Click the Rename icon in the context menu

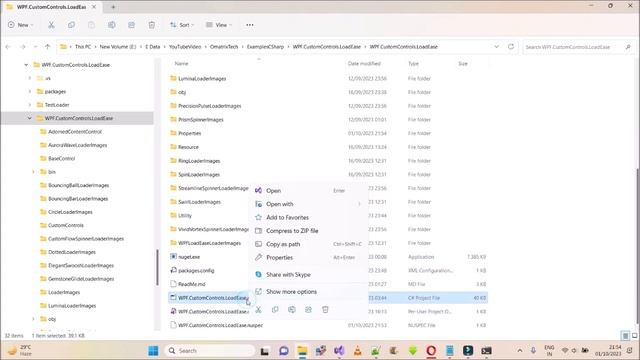pos(291,310)
